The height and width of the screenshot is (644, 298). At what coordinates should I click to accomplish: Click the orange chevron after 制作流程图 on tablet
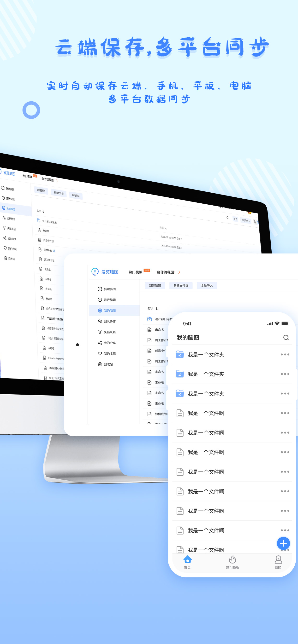coord(179,272)
